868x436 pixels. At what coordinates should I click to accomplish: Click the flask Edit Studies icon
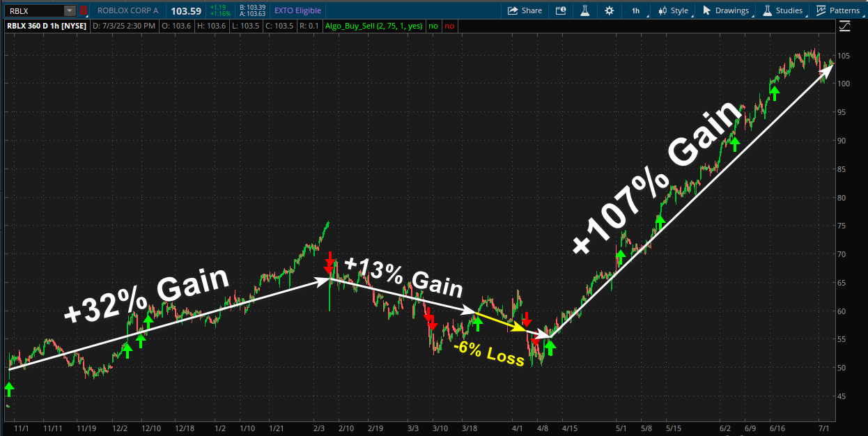tap(584, 10)
